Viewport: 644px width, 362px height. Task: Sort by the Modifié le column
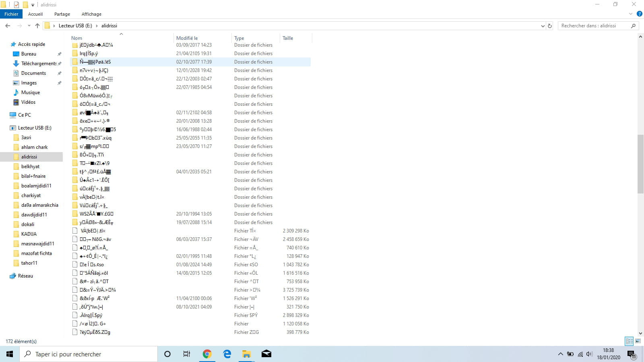tap(187, 38)
